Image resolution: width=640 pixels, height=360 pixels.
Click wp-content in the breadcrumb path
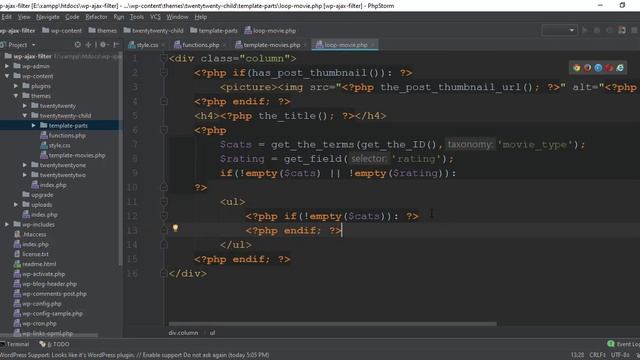[x=62, y=31]
